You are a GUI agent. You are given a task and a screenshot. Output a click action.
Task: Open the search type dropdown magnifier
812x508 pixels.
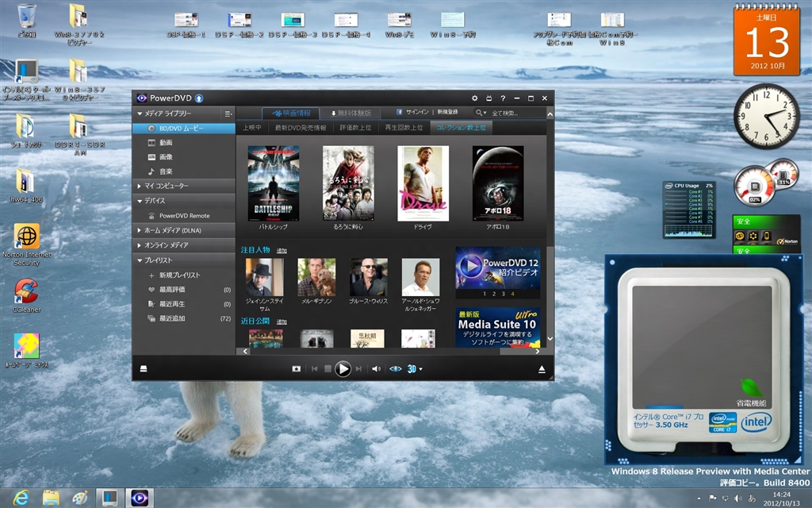481,113
